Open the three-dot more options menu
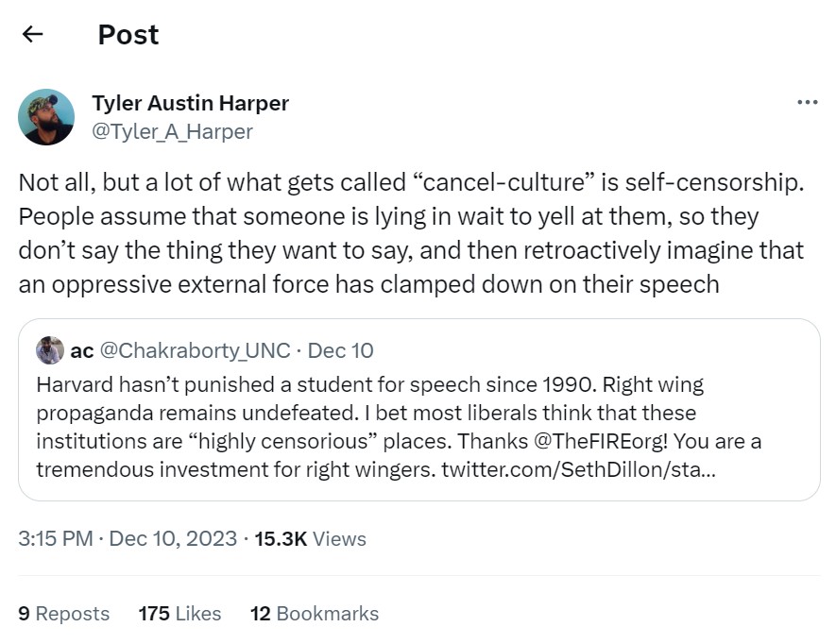The width and height of the screenshot is (836, 644). pos(807,102)
